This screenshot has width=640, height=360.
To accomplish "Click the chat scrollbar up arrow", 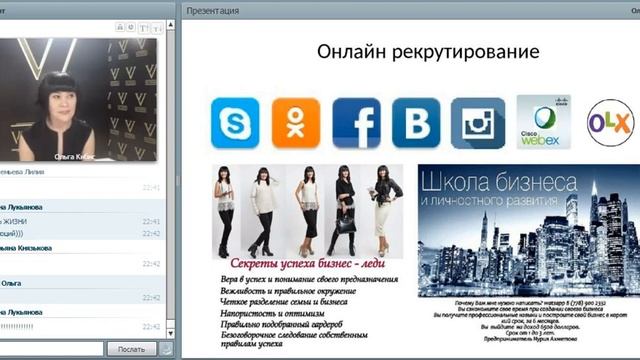I will (171, 25).
